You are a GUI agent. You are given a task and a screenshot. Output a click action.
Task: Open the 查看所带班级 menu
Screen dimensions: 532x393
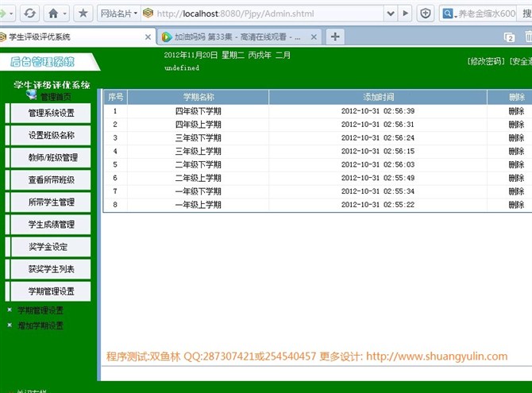(51, 180)
